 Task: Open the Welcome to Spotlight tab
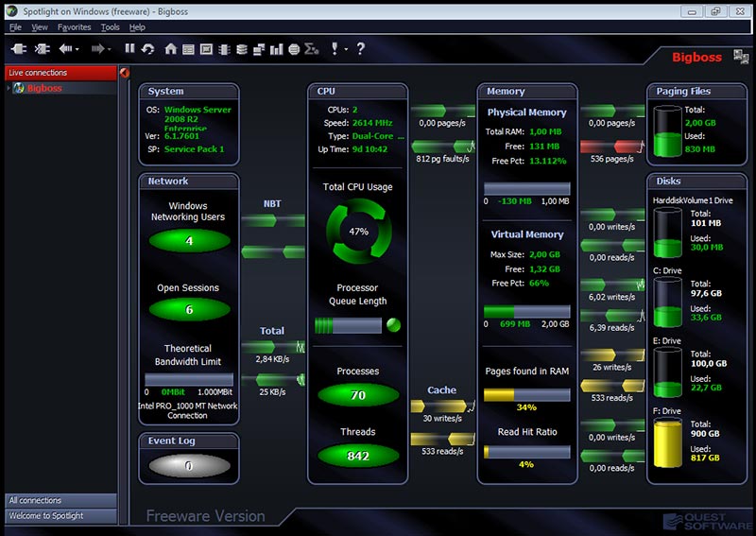60,516
